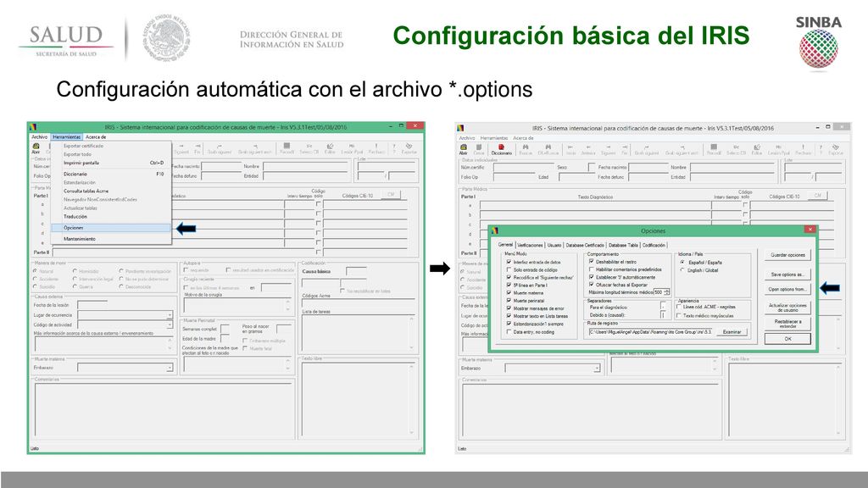Open the Database Tabla tab
The height and width of the screenshot is (488, 868).
623,245
